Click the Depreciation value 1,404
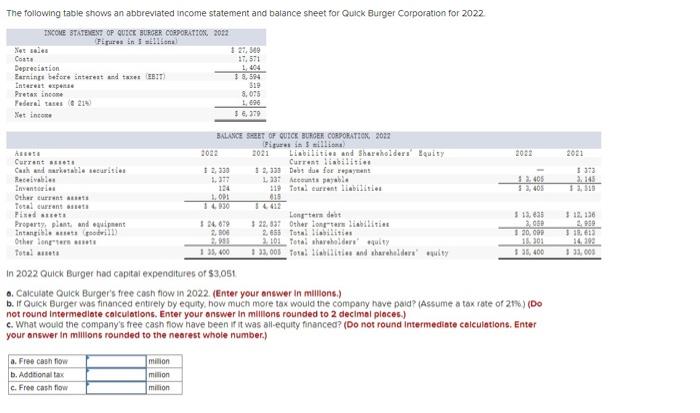The image size is (700, 413). pos(251,68)
